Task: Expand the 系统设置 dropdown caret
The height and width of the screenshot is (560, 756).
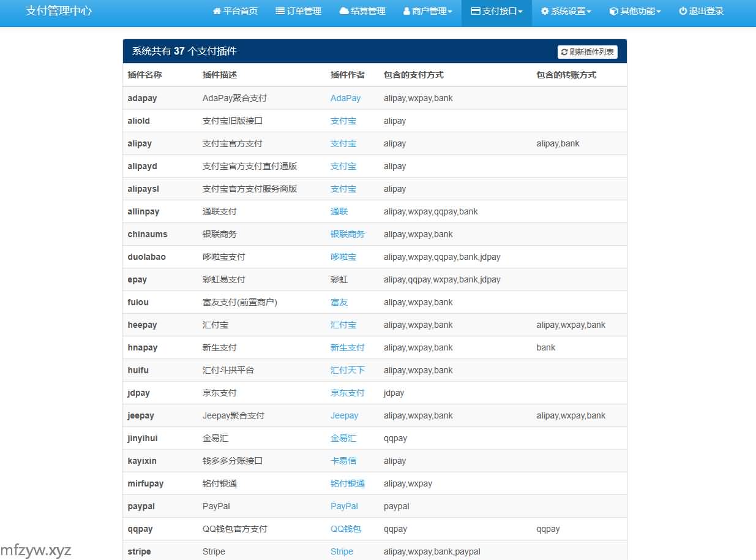Action: (589, 12)
